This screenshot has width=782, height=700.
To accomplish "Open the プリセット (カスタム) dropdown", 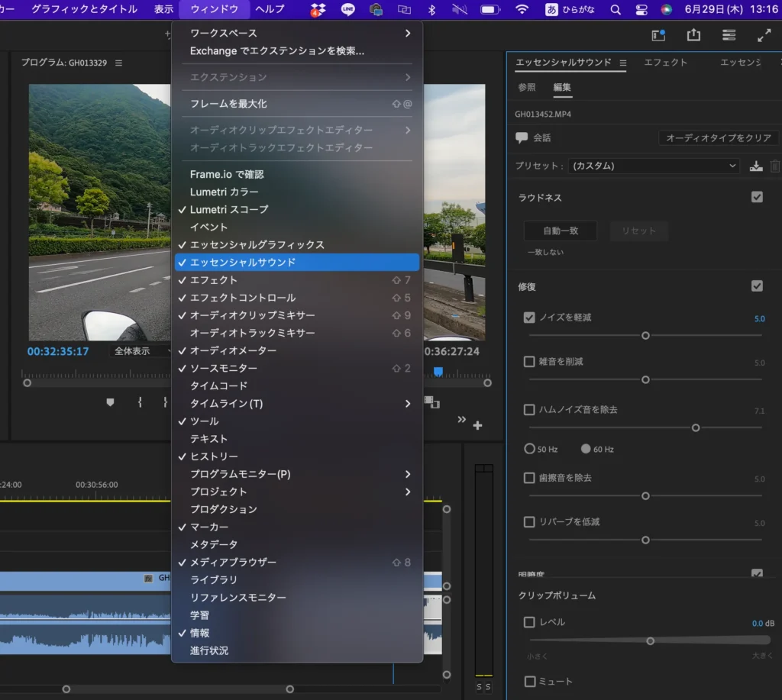I will click(x=654, y=166).
